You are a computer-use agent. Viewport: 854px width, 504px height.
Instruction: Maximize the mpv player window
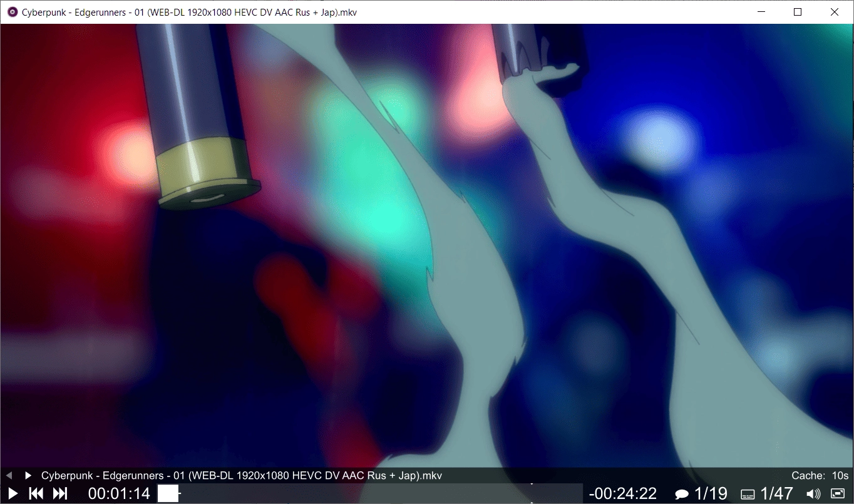[798, 12]
